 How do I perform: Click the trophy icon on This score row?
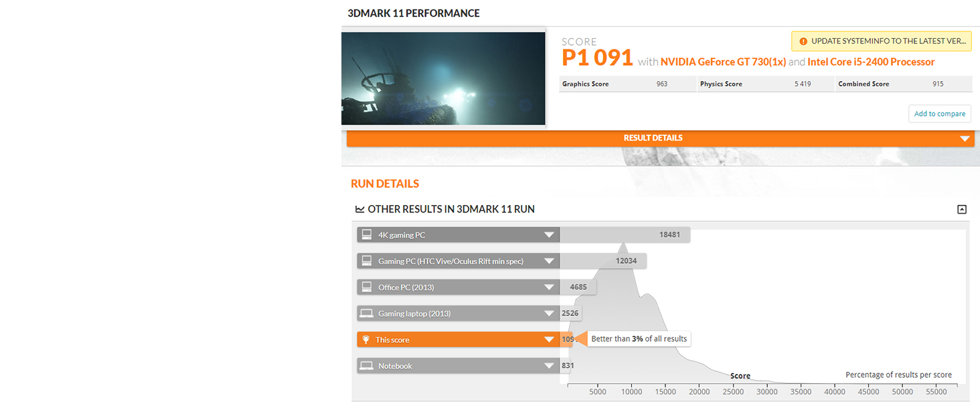(x=365, y=340)
